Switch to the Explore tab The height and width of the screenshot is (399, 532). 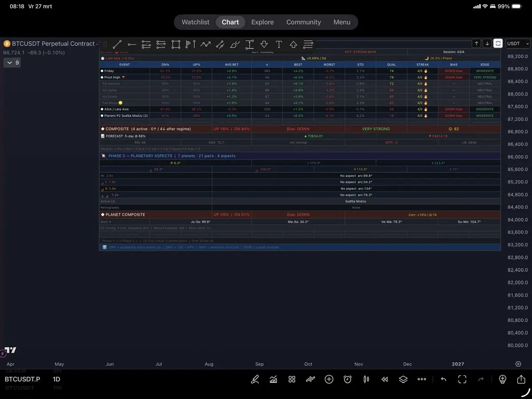click(x=262, y=22)
